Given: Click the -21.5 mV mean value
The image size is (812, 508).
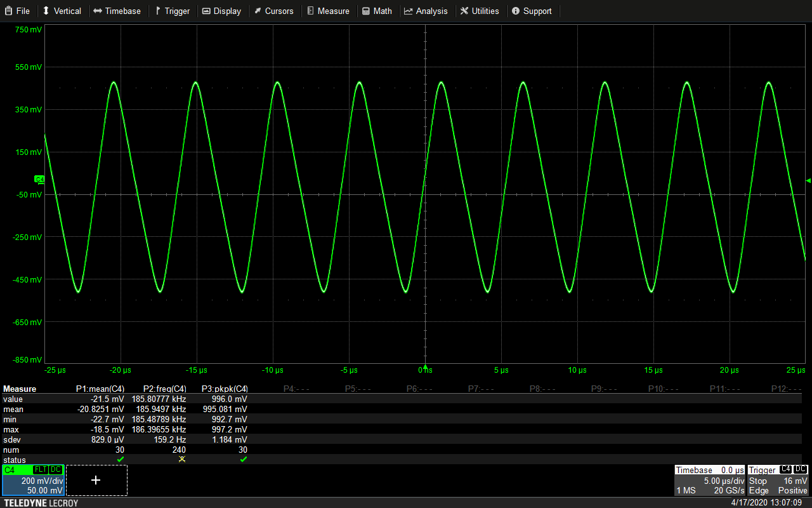Looking at the screenshot, I should [x=107, y=399].
